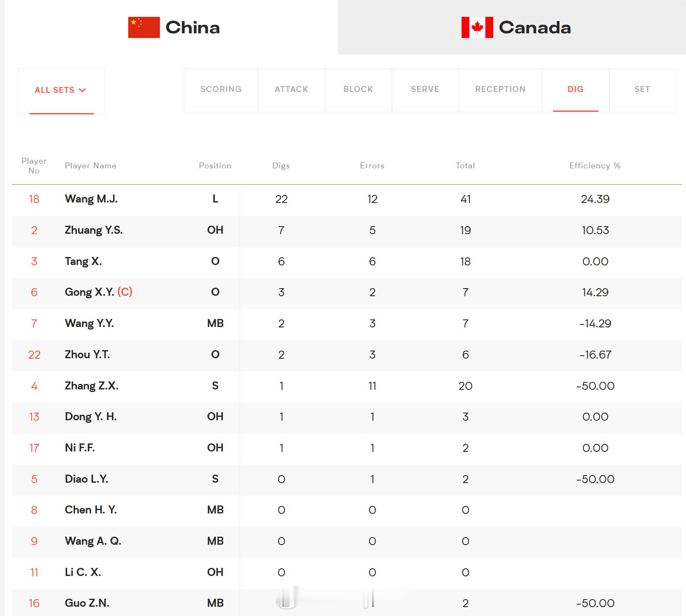Switch to the SERVE tab

point(425,90)
